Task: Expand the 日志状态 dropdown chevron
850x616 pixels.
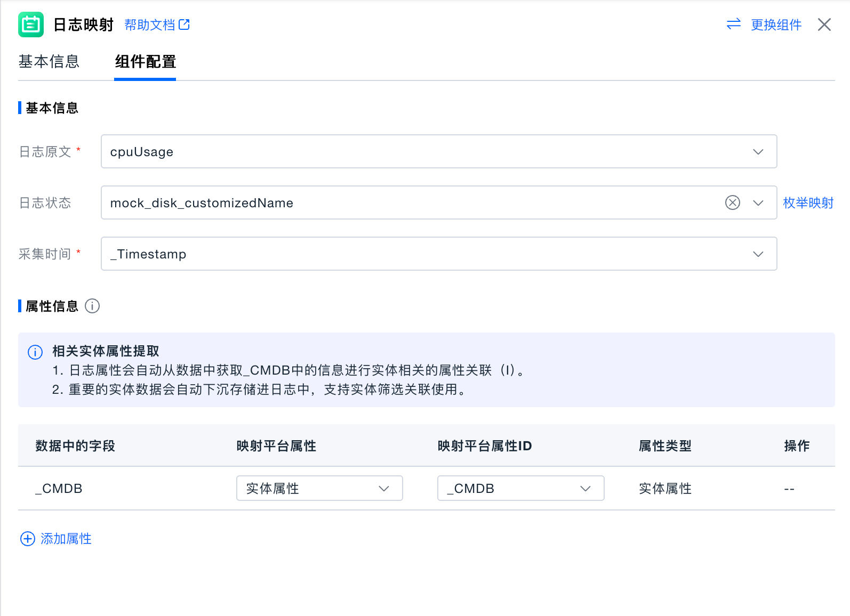Action: pos(758,203)
